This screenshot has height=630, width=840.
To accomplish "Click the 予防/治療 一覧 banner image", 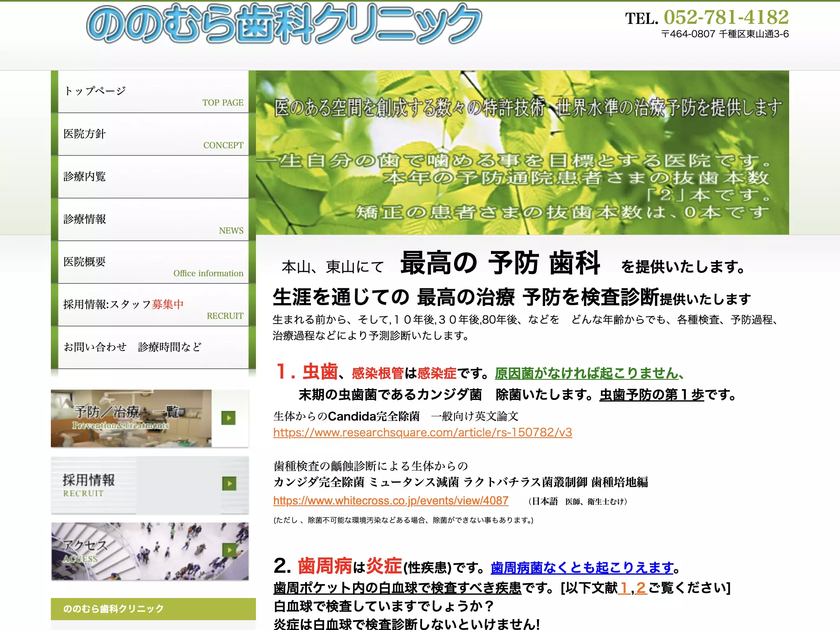I will tap(150, 418).
